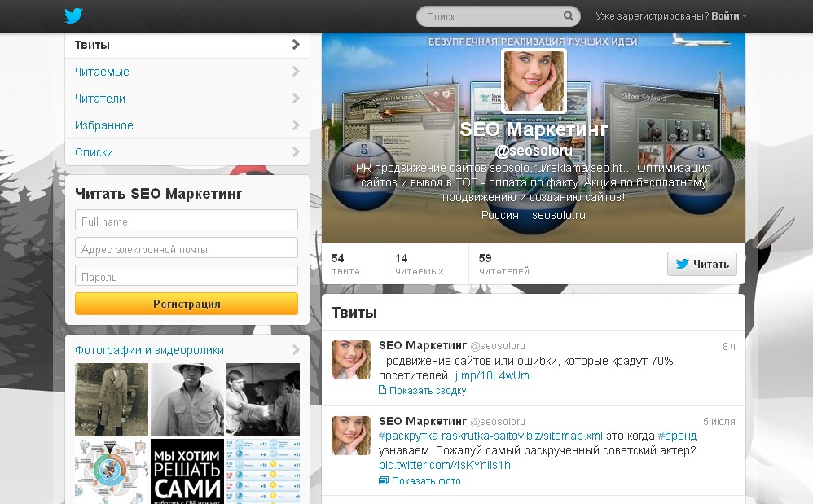Viewport: 813px width, 504px height.
Task: Select Избранное in the sidebar menu
Action: tap(187, 125)
